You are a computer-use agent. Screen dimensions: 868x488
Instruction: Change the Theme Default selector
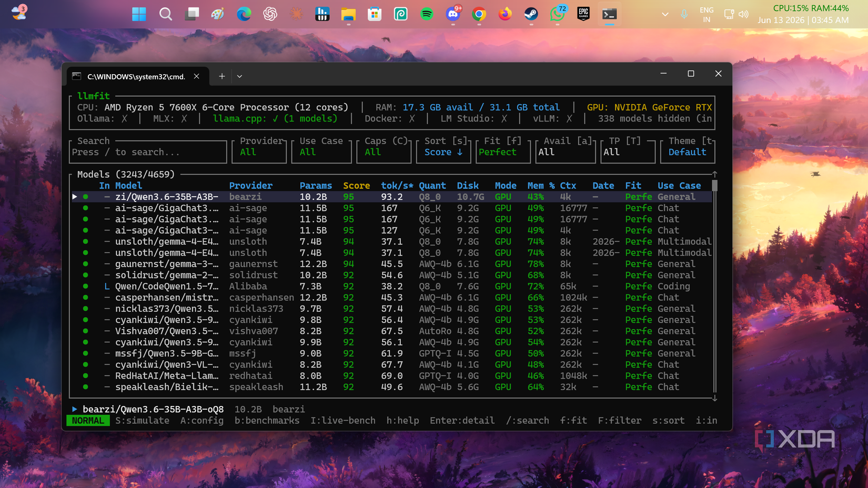pyautogui.click(x=688, y=152)
